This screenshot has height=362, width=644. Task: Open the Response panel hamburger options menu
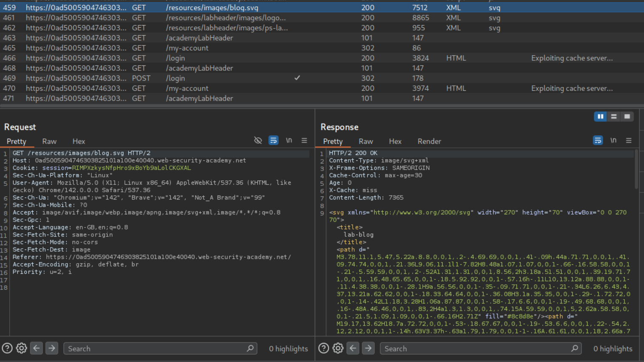pyautogui.click(x=629, y=140)
